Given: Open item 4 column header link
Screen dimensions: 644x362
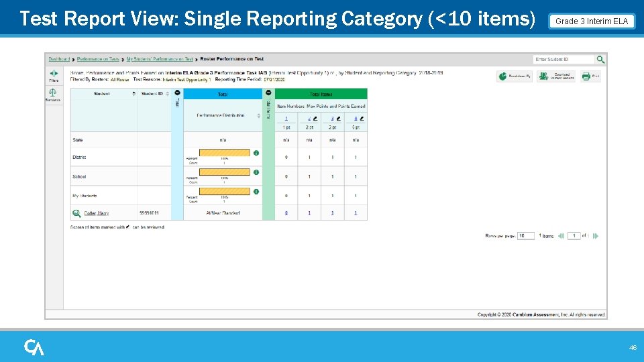Looking at the screenshot, I should [356, 119].
